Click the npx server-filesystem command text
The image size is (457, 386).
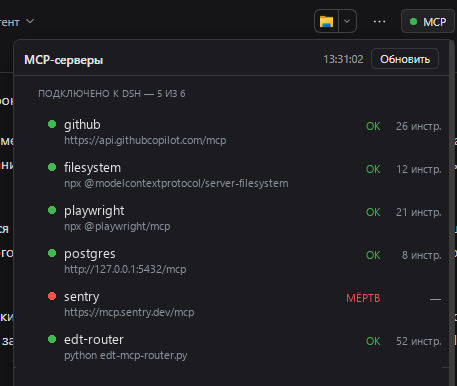coord(176,183)
